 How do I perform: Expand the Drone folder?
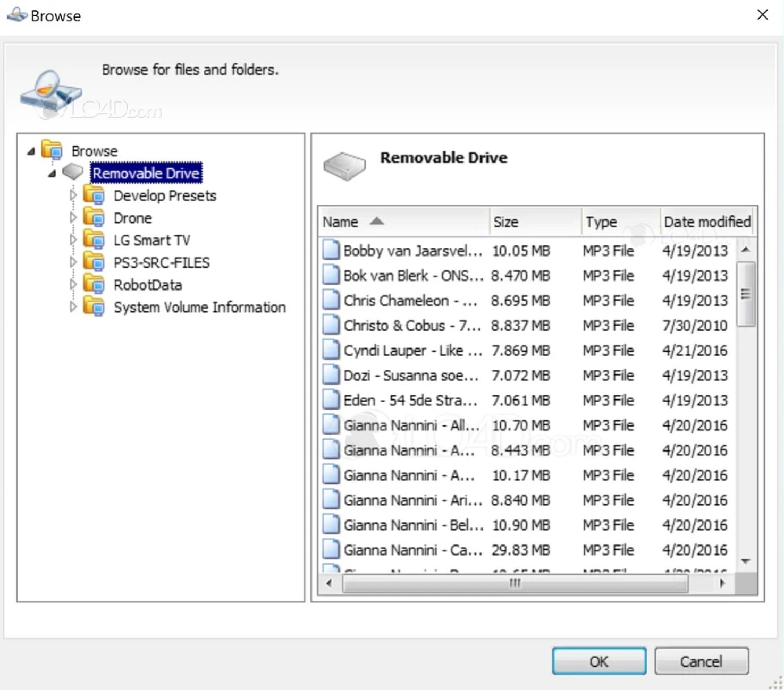pos(73,217)
